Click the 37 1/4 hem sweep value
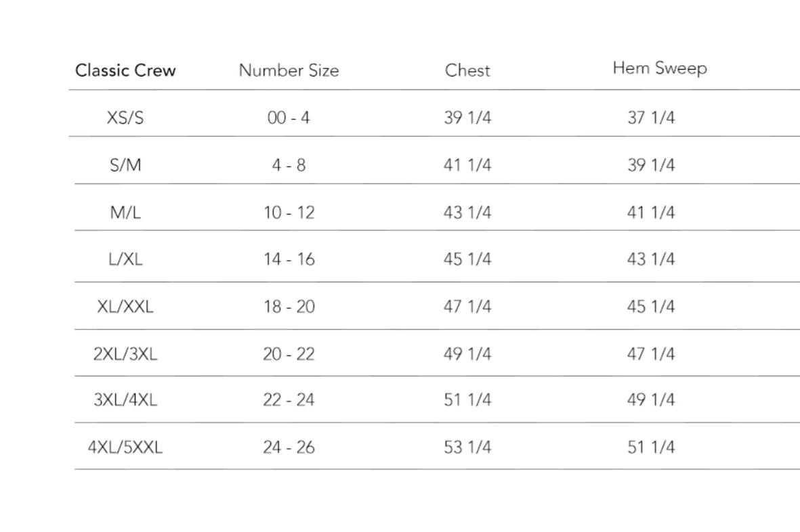Viewport: 800px width, 532px height. click(651, 118)
